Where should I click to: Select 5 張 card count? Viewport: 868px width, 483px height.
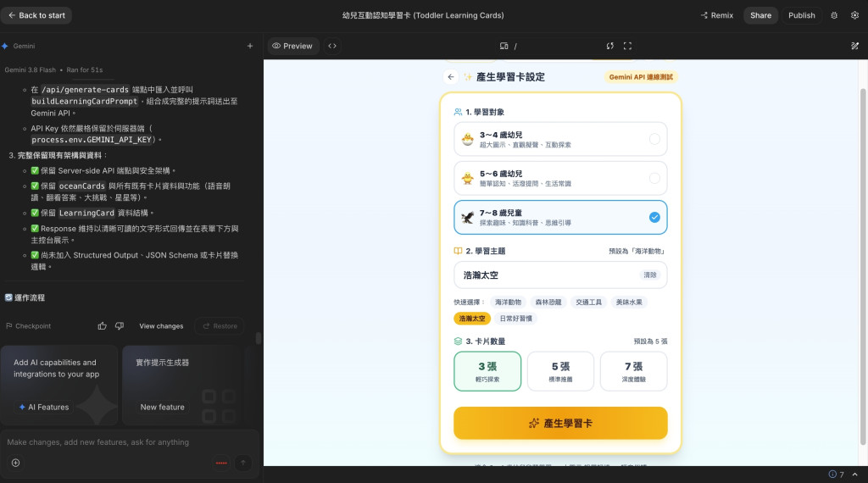coord(560,371)
